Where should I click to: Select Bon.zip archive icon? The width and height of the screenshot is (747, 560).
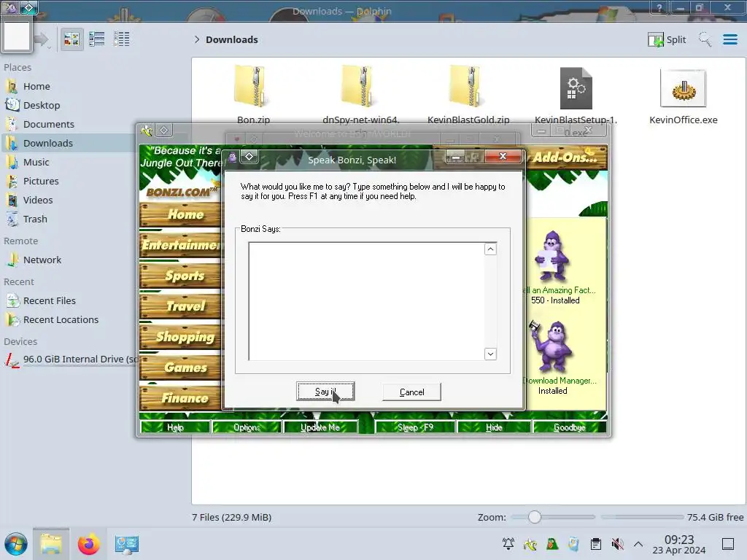[252, 87]
